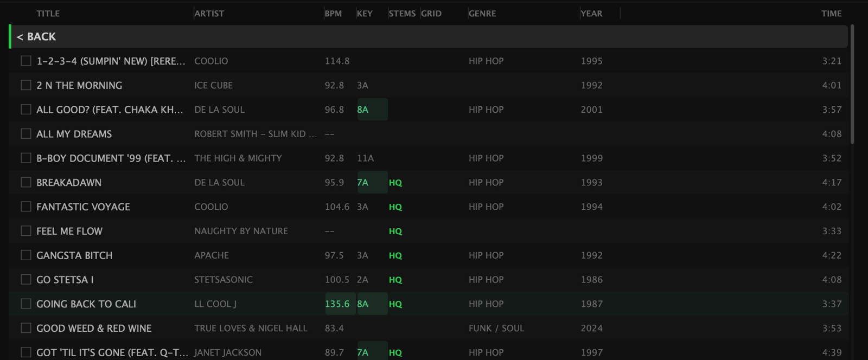Tick the checkbox for Breakadawn
Viewport: 868px width, 360px height.
click(x=26, y=182)
